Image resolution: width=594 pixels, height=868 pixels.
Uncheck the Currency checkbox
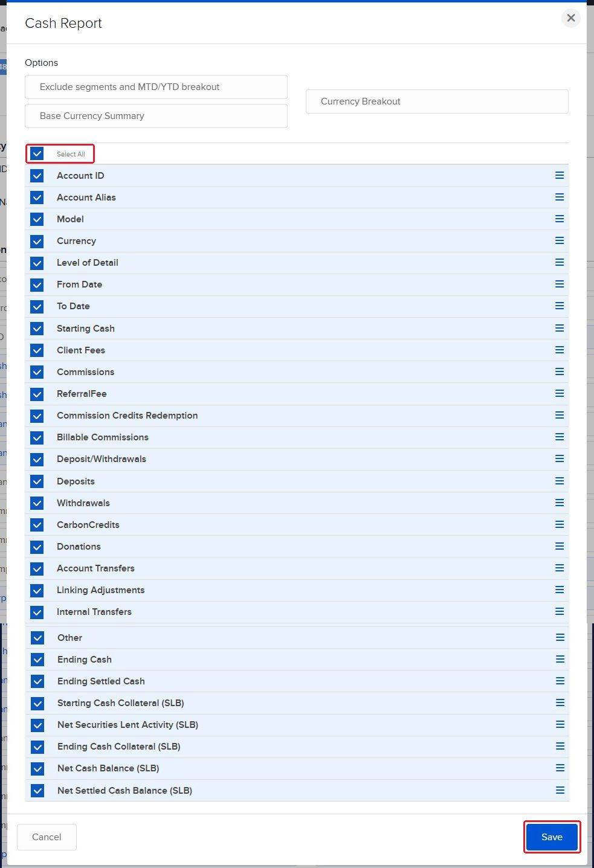[x=37, y=241]
